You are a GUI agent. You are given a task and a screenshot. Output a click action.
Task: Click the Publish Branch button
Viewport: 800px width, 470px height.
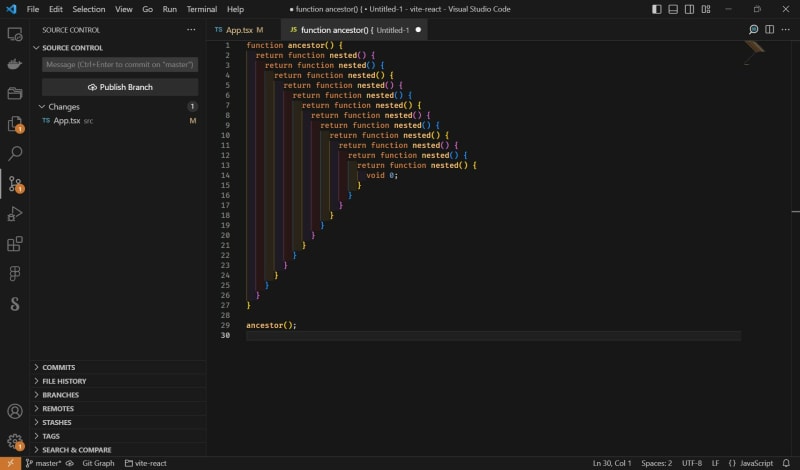(x=120, y=87)
